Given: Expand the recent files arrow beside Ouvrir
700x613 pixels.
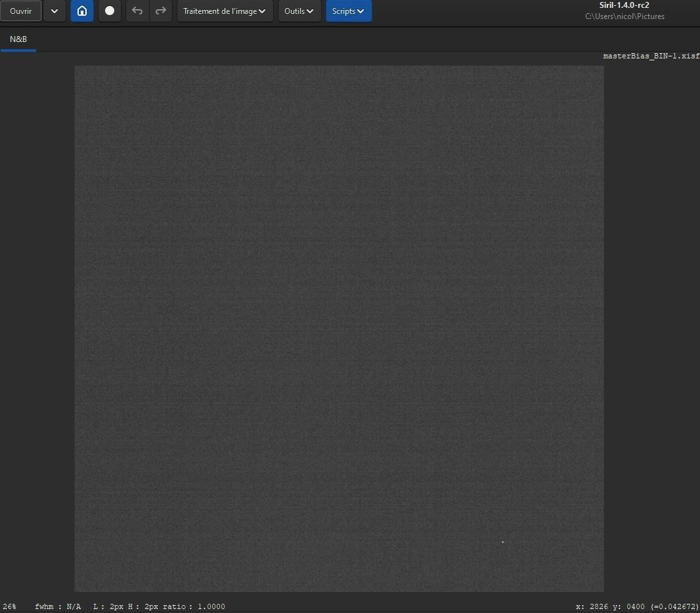Looking at the screenshot, I should 55,11.
